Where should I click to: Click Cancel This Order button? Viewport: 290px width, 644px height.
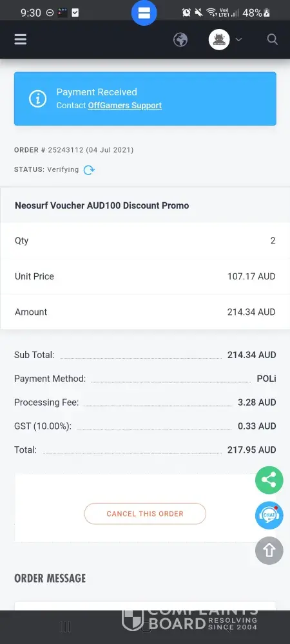145,514
